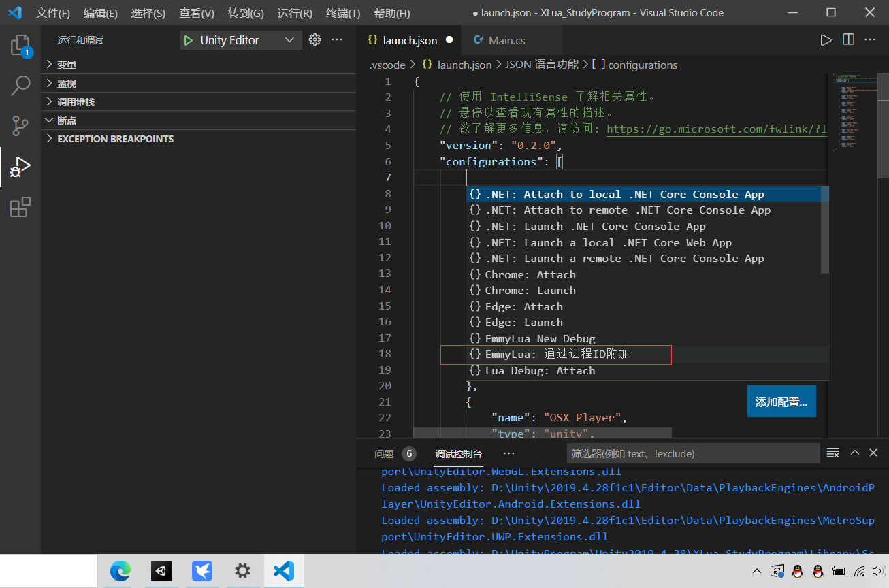Viewport: 889px width, 588px height.
Task: Open the 运行 menu
Action: (294, 12)
